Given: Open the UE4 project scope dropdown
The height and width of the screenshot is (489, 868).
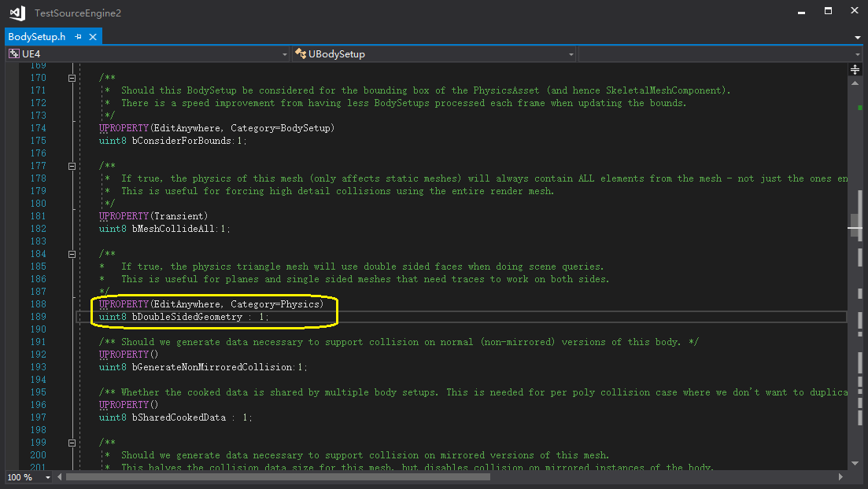Looking at the screenshot, I should pyautogui.click(x=284, y=53).
